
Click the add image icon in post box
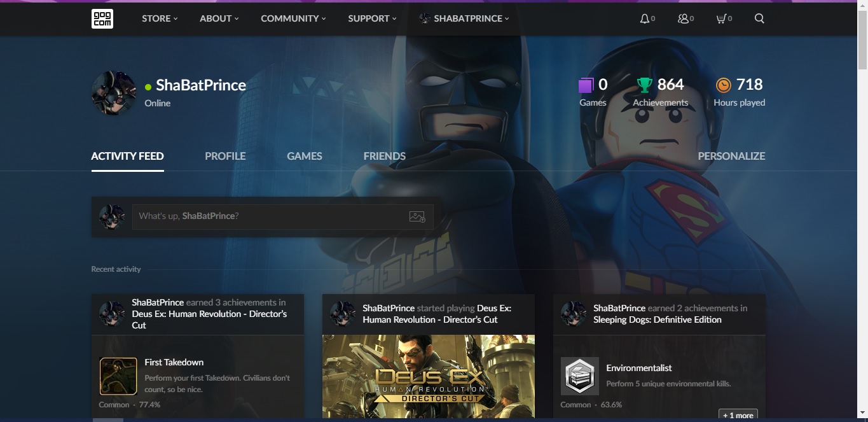(417, 216)
